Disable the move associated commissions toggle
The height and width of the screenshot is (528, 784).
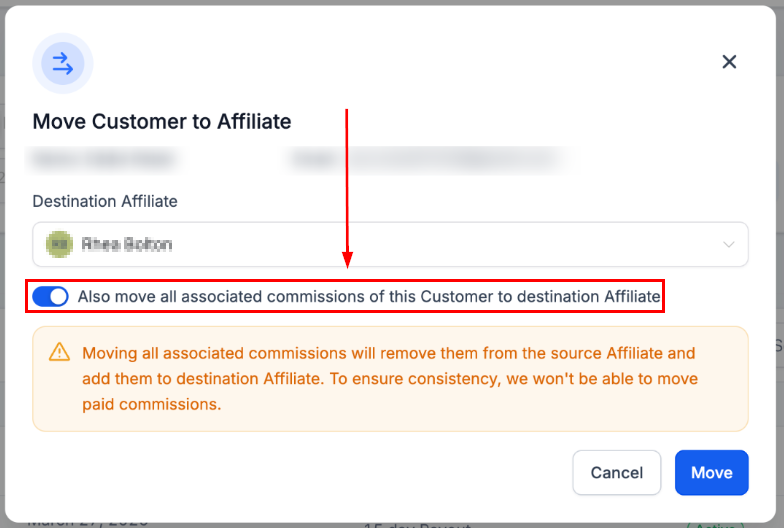point(50,296)
